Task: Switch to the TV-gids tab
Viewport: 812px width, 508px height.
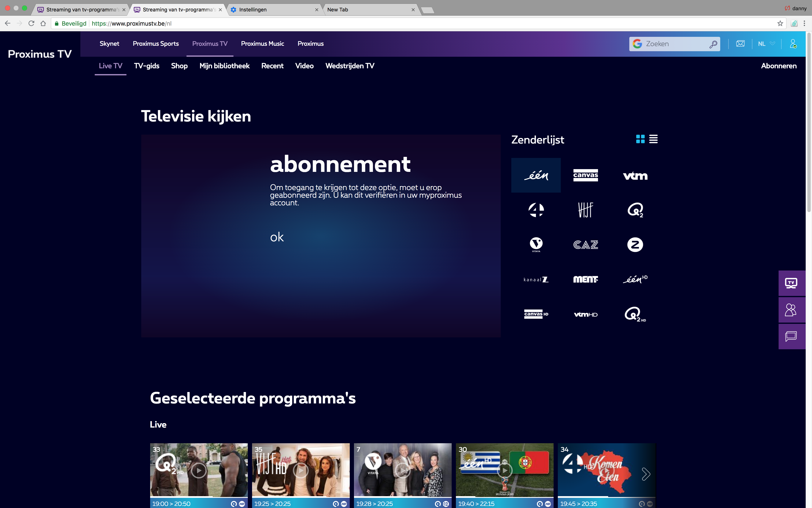Action: (x=147, y=66)
